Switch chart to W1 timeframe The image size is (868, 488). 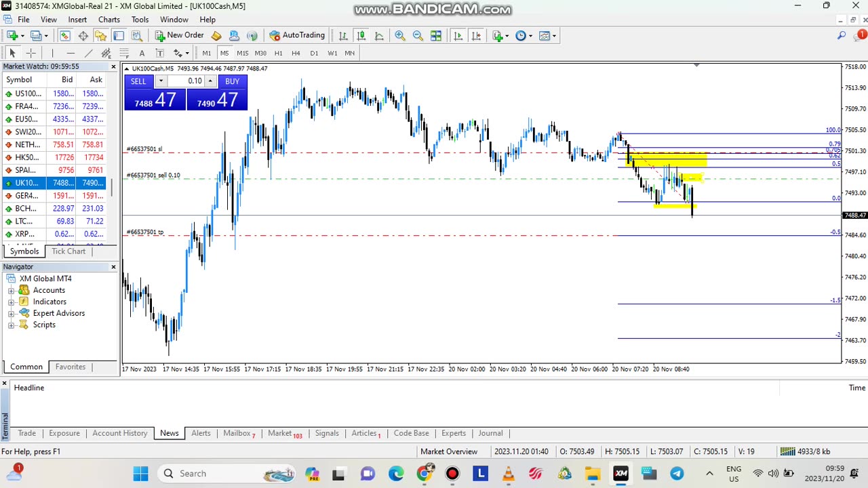[x=332, y=53]
